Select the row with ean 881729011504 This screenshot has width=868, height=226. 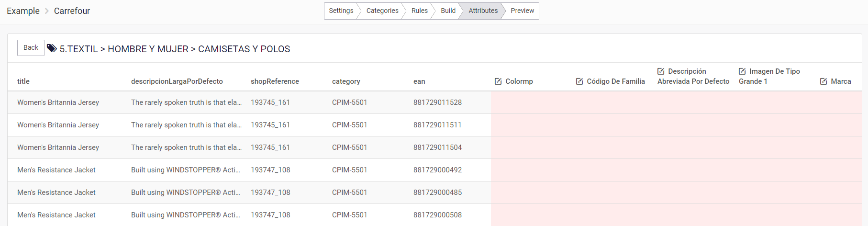click(434, 147)
